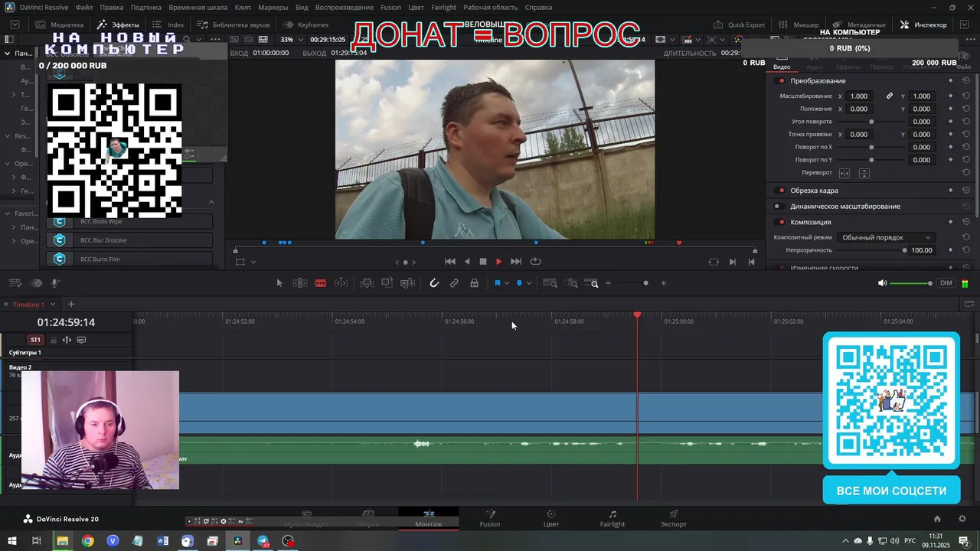980x551 pixels.
Task: Click the vertical flip button
Action: pos(864,174)
